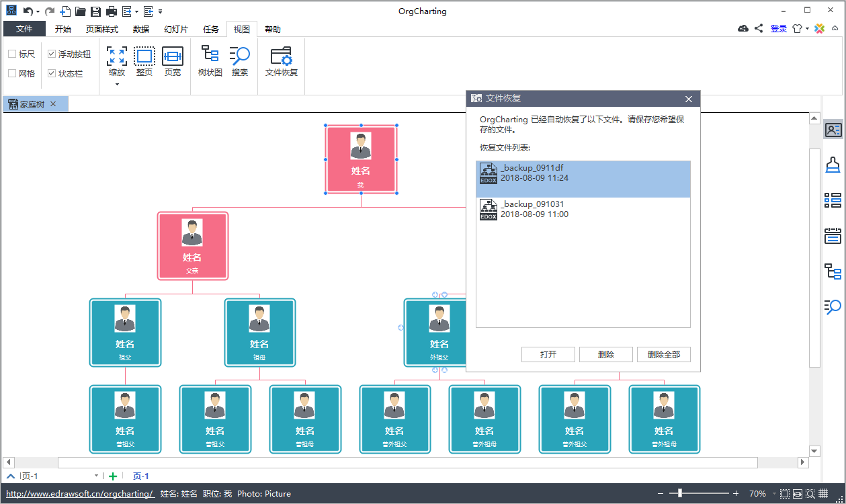Switch to the 数据 tab
This screenshot has height=504, width=846.
coord(141,29)
